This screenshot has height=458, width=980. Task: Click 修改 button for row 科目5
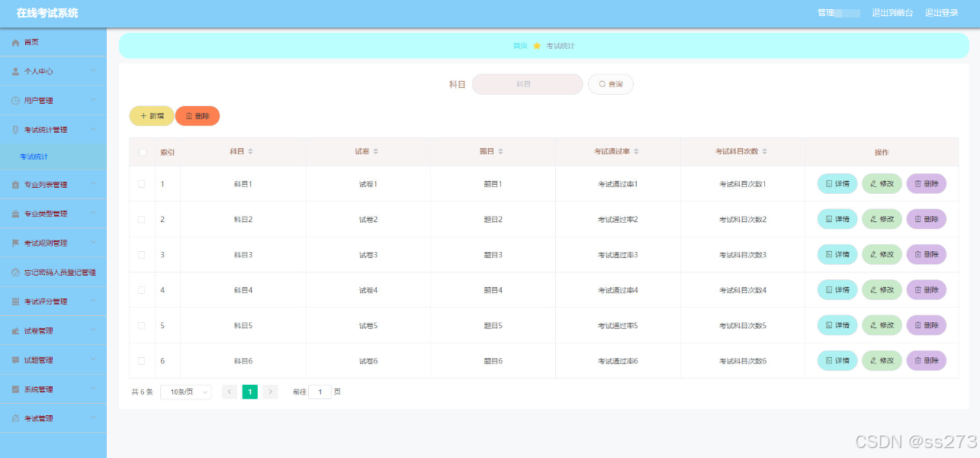882,325
